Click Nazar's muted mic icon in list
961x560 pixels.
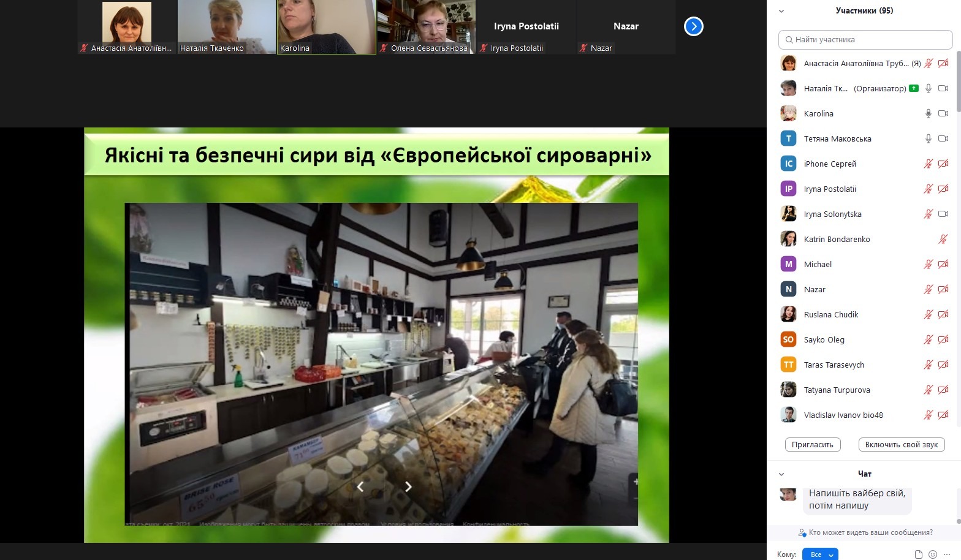pos(929,289)
